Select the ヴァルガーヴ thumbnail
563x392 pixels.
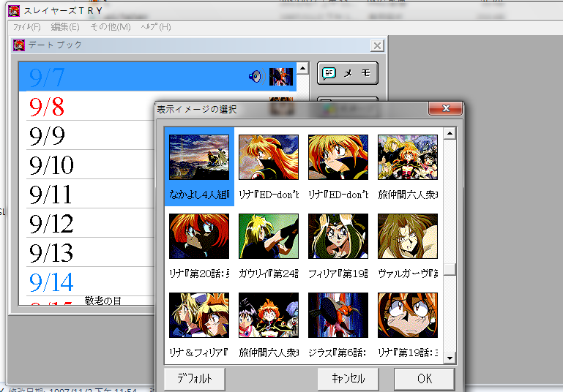408,236
